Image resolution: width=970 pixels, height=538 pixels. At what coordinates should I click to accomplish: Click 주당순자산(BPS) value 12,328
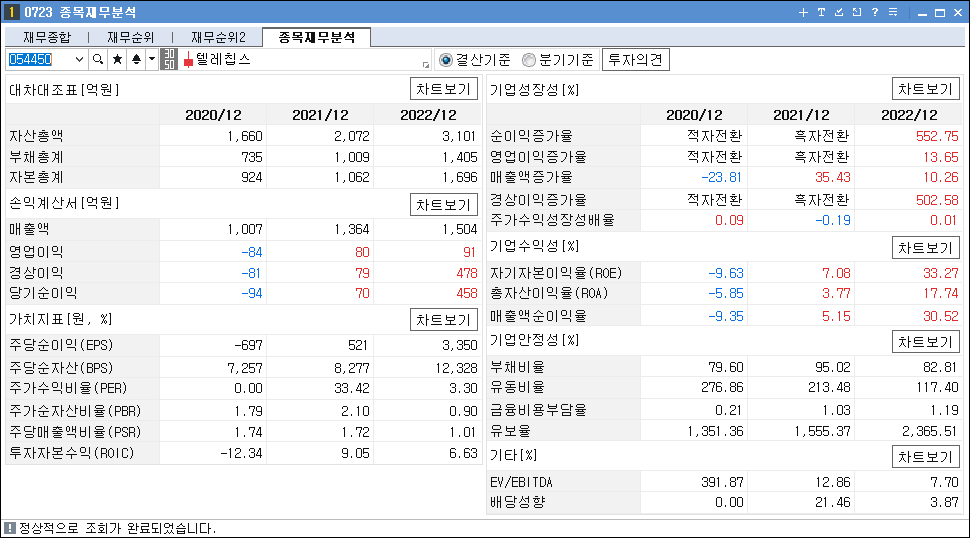click(x=457, y=368)
